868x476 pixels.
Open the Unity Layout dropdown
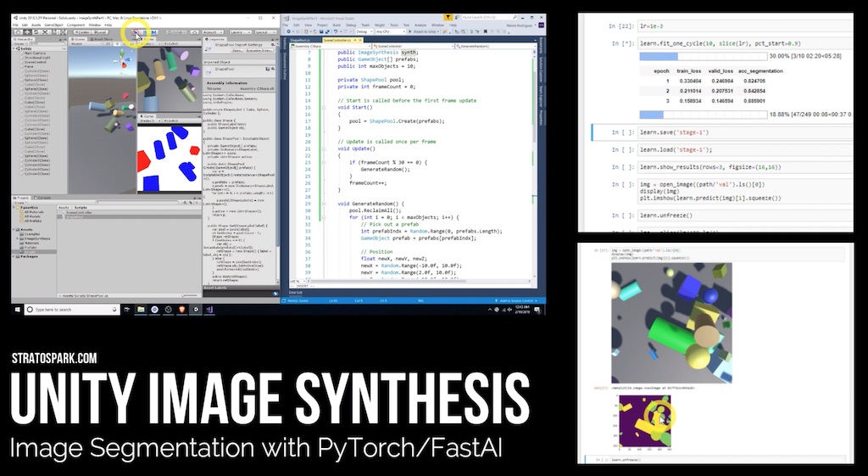click(x=265, y=32)
